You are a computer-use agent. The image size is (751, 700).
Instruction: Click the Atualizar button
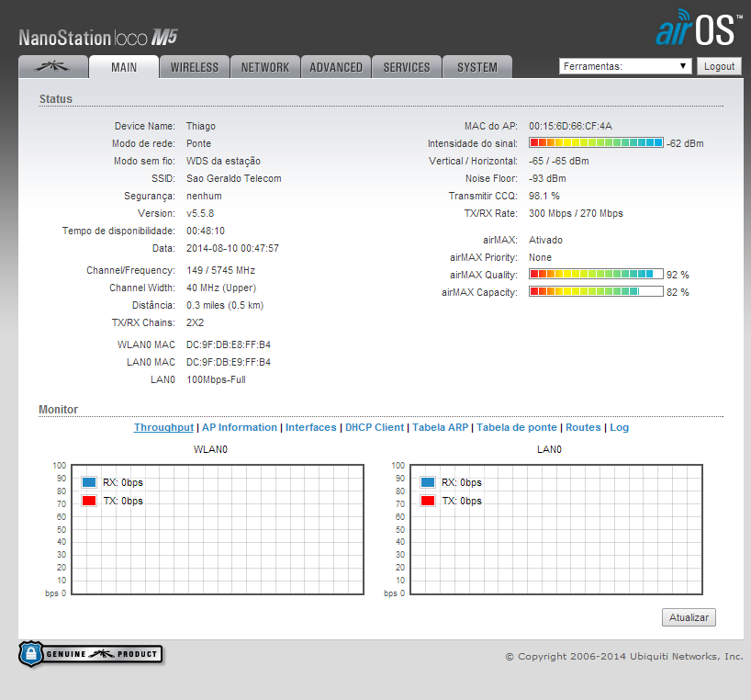pyautogui.click(x=689, y=617)
